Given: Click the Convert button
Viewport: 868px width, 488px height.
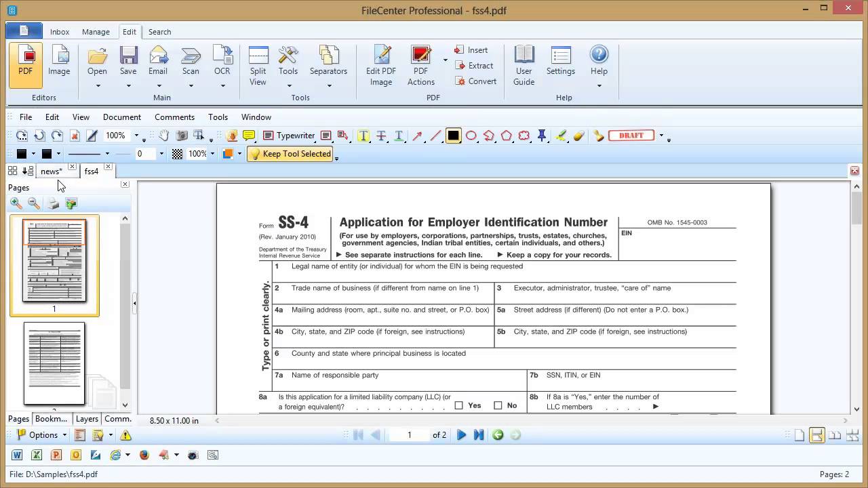Looking at the screenshot, I should point(475,81).
